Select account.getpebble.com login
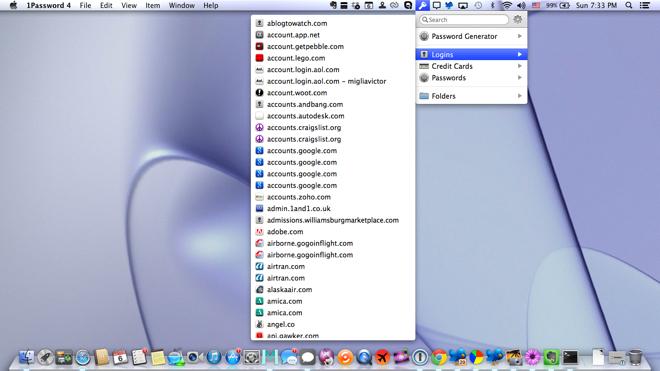This screenshot has height=371, width=660. point(333,46)
